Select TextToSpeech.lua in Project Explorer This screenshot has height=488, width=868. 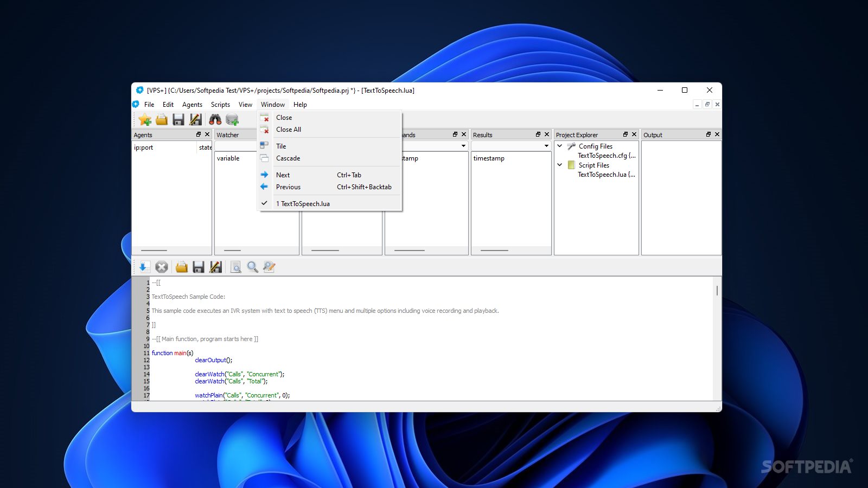tap(607, 175)
